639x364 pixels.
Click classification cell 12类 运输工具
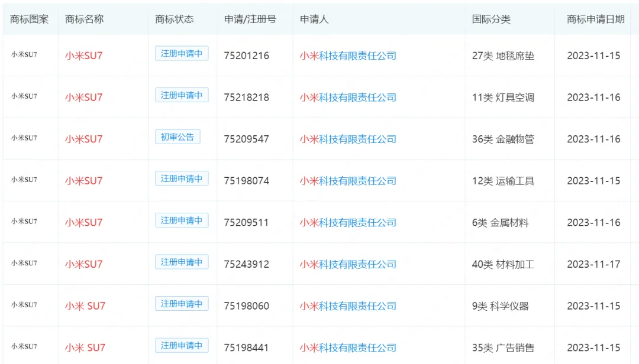[504, 181]
